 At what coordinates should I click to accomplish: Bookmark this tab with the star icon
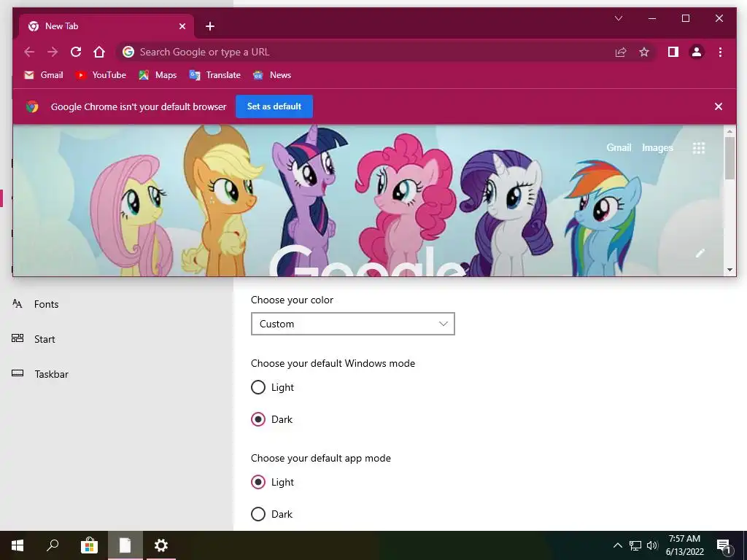coord(644,52)
